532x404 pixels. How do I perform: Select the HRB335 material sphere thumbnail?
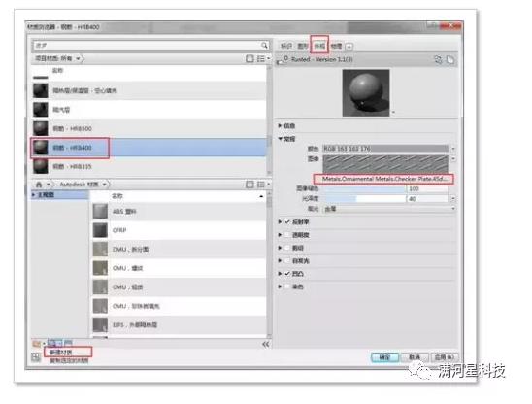pyautogui.click(x=41, y=167)
